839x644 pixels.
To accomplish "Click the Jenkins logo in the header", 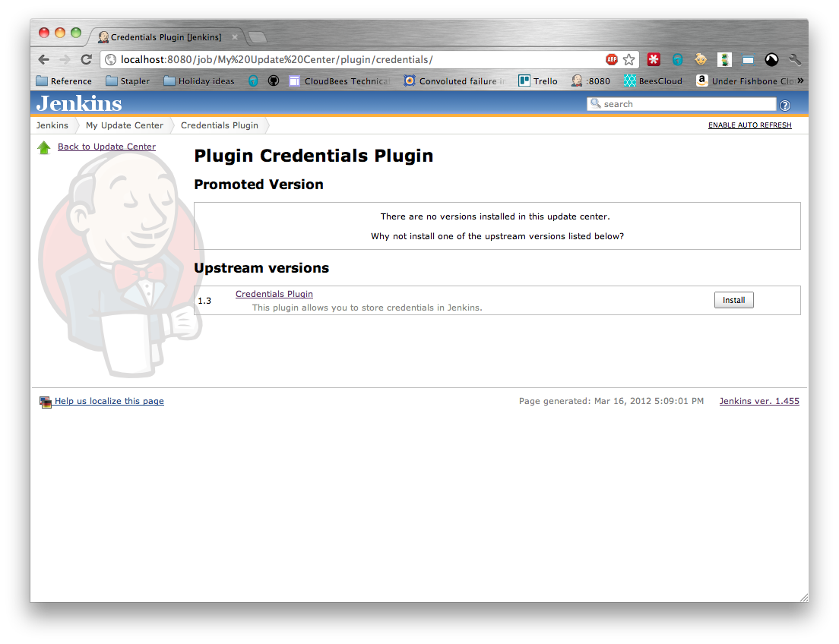I will click(x=79, y=103).
